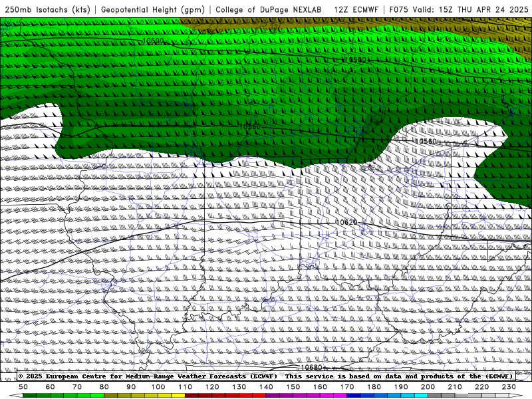Click the 120 value on the color scale
Image resolution: width=532 pixels, height=399 pixels.
[x=212, y=387]
